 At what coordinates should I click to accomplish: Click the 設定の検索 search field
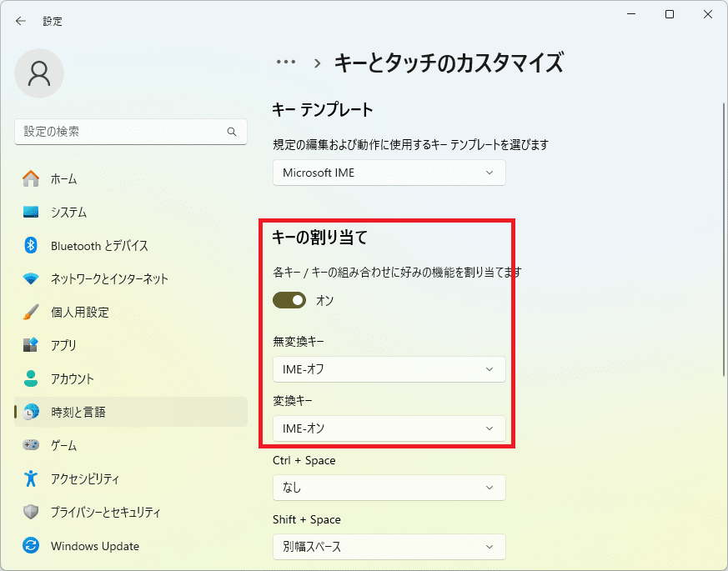pyautogui.click(x=131, y=132)
